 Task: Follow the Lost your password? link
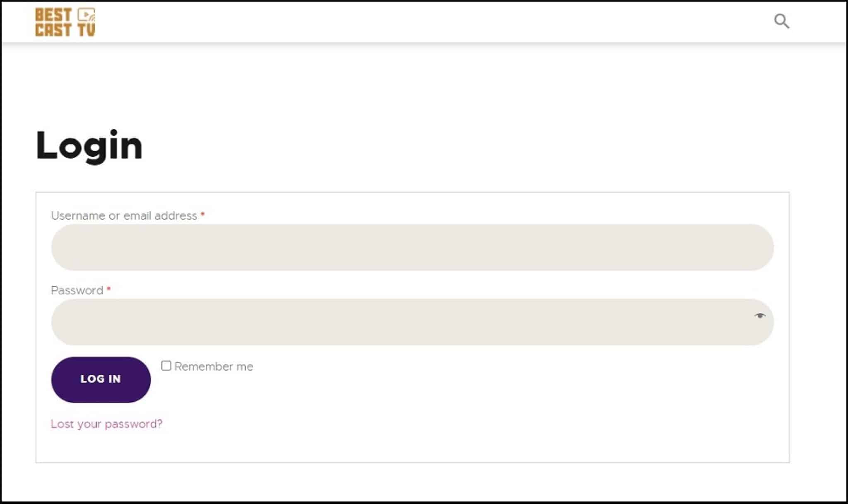[x=106, y=424]
